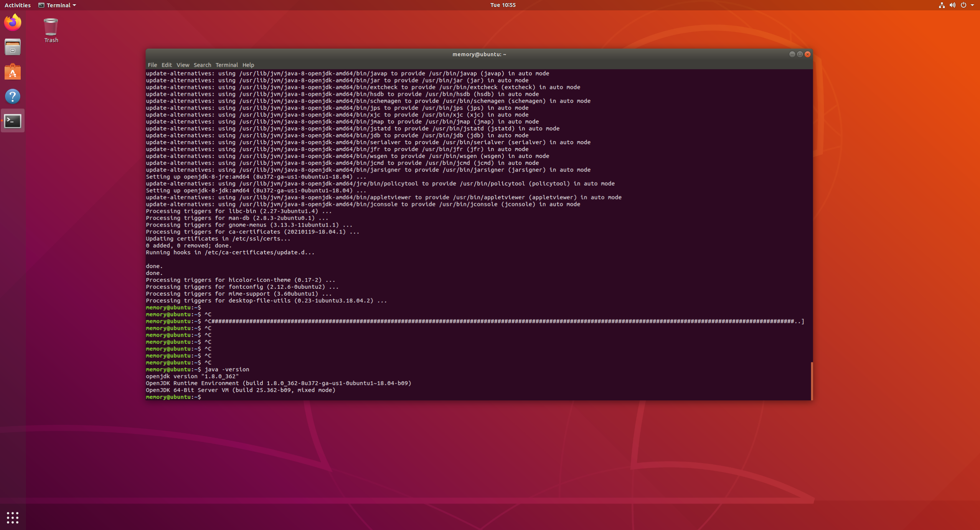Open the View menu
The height and width of the screenshot is (530, 980).
[183, 65]
